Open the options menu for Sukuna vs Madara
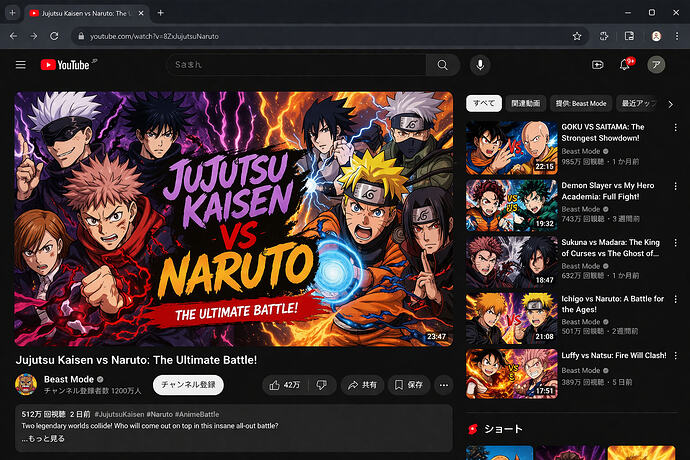The height and width of the screenshot is (460, 690). (x=675, y=243)
